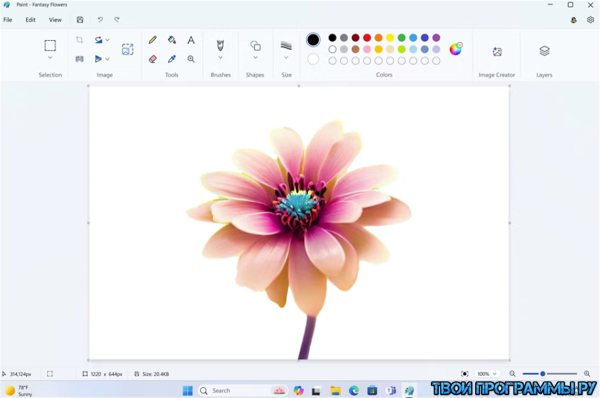Open Microsoft Store from taskbar
The height and width of the screenshot is (398, 600).
tap(372, 391)
